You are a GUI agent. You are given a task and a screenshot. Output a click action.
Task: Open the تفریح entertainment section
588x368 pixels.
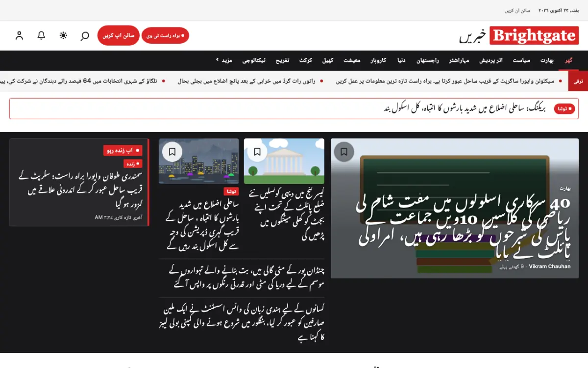coord(282,60)
